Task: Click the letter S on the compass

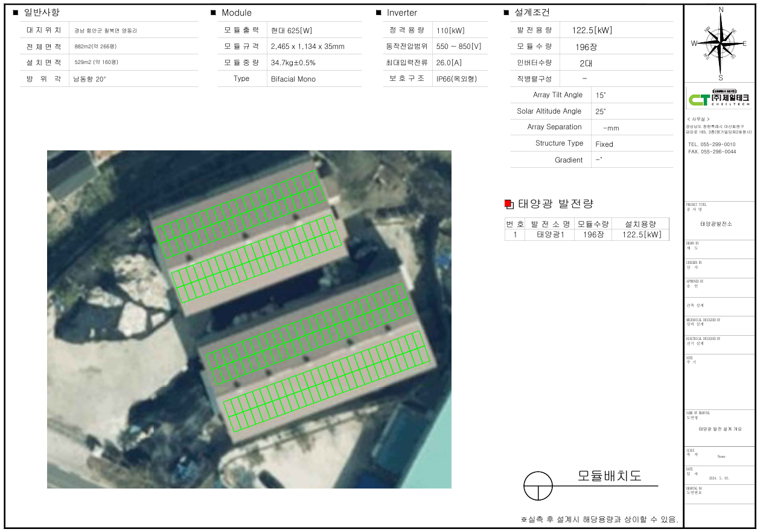Action: [x=721, y=77]
